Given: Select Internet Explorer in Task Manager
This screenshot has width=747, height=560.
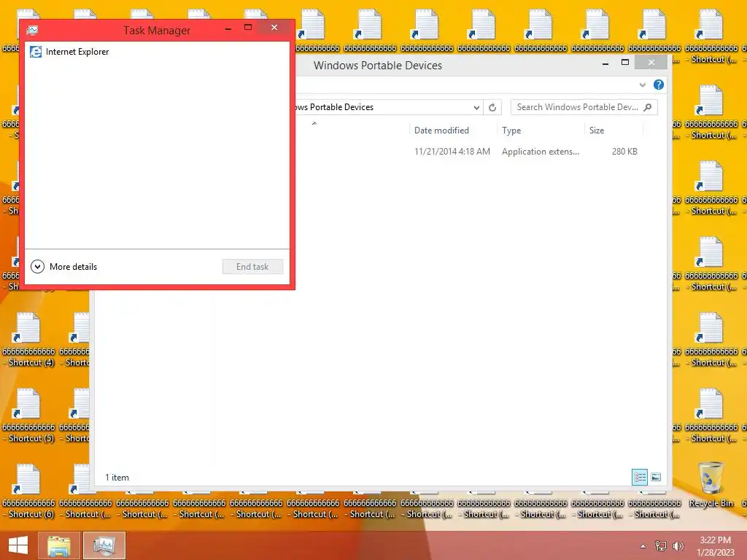Looking at the screenshot, I should point(158,52).
